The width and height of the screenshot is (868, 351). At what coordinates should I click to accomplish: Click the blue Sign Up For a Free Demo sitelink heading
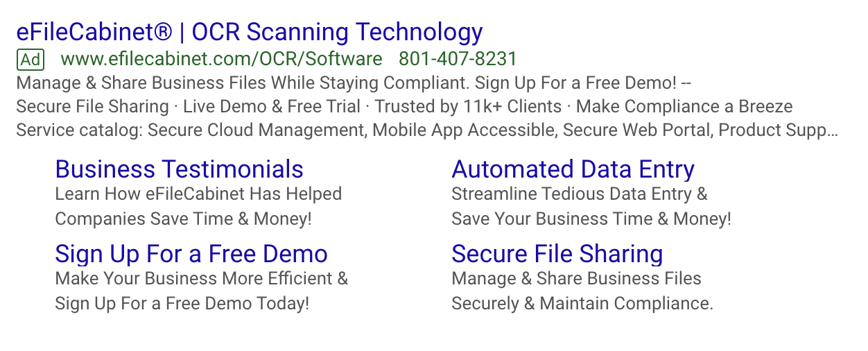(x=191, y=254)
